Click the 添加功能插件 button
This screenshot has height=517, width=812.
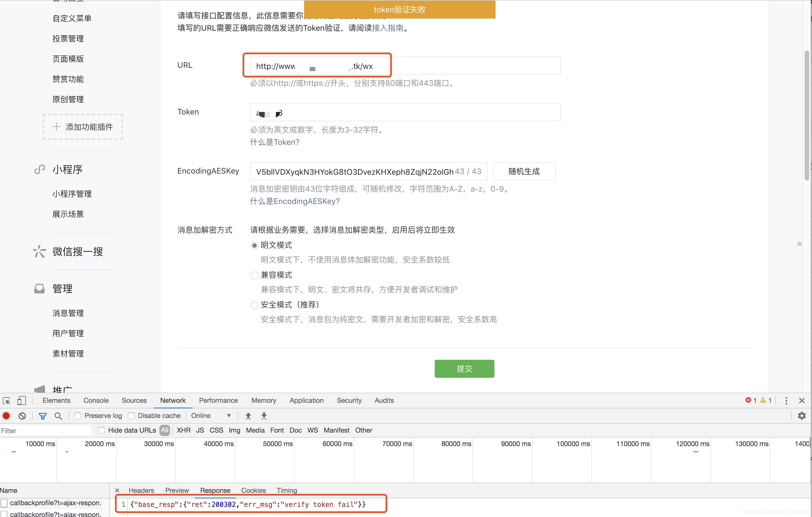coord(82,127)
